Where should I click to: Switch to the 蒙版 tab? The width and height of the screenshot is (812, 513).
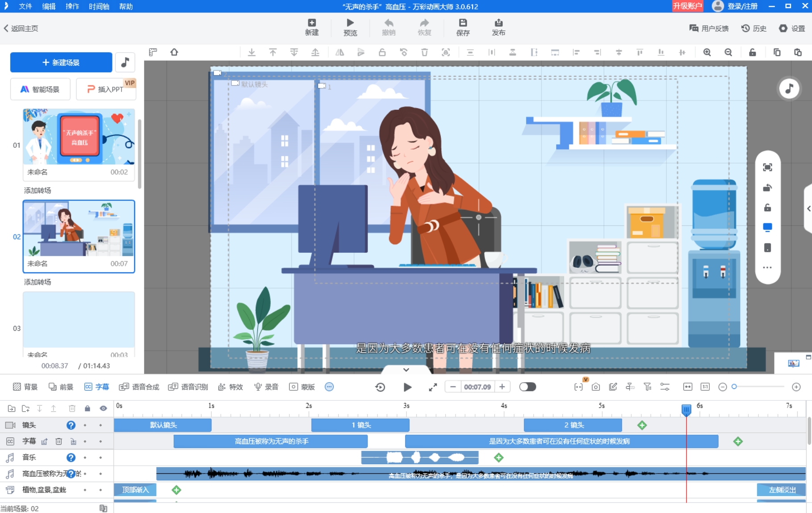coord(302,387)
